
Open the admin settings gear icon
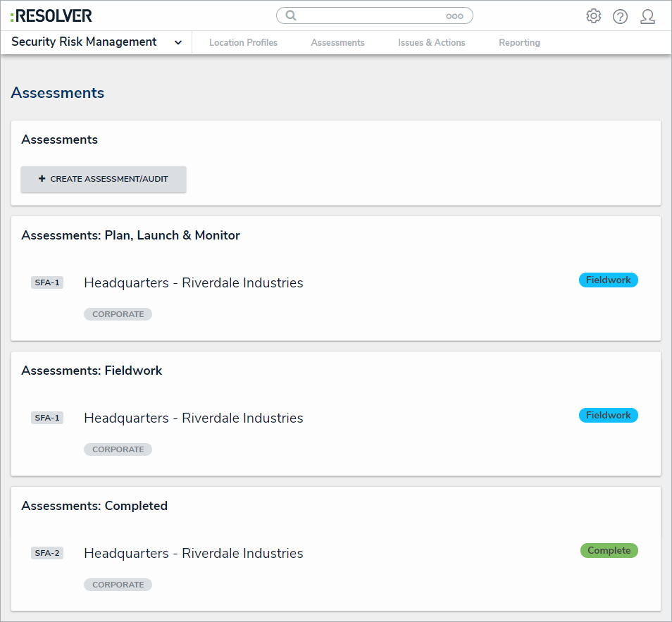[x=594, y=16]
